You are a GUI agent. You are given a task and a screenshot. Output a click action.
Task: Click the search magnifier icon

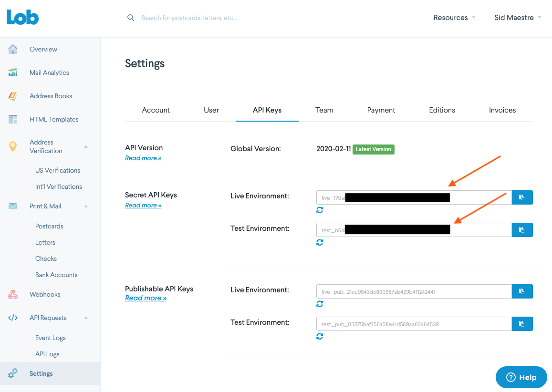click(130, 17)
